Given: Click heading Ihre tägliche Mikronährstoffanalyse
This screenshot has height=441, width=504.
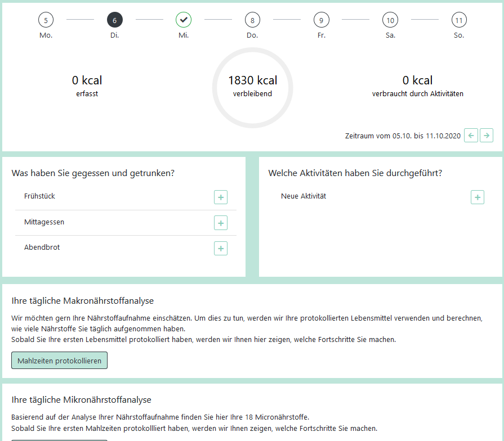Looking at the screenshot, I should [x=81, y=399].
